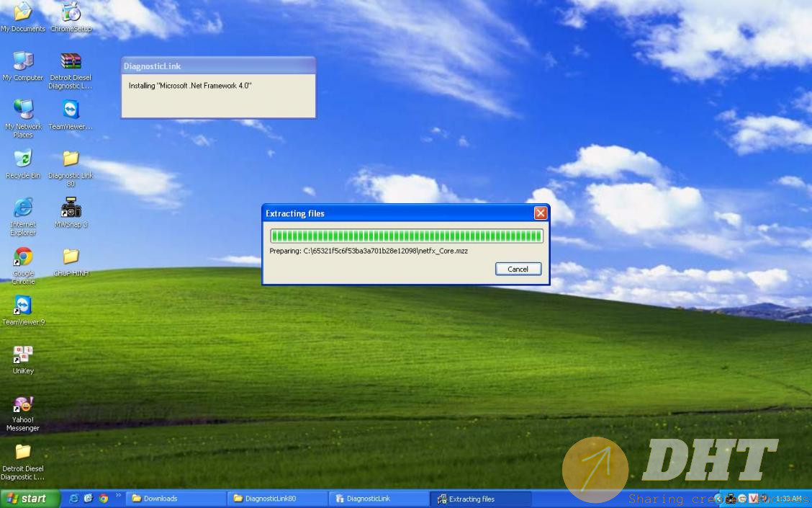This screenshot has height=508, width=812.
Task: Select the UniKey desktop shortcut
Action: tap(23, 355)
